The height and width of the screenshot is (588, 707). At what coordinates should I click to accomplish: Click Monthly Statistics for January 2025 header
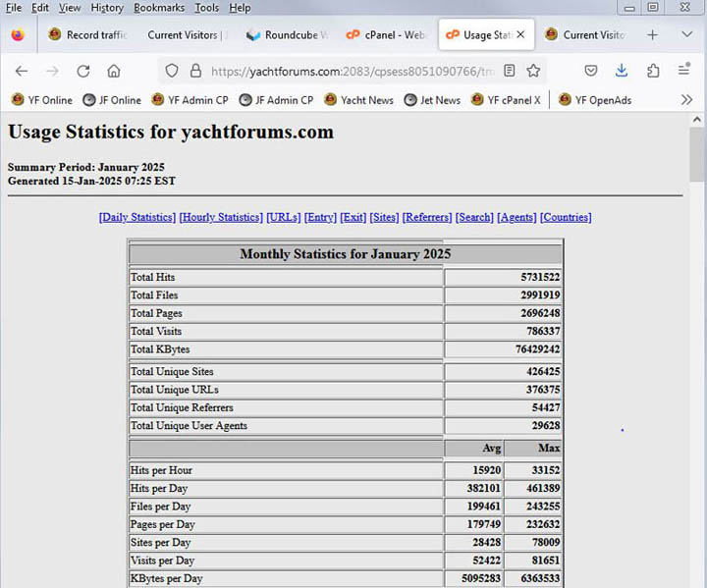(346, 254)
